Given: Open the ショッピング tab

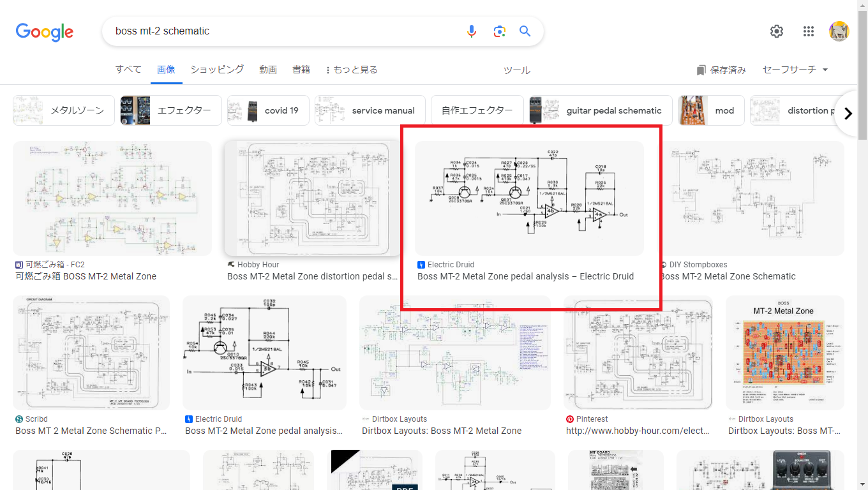Looking at the screenshot, I should (x=217, y=70).
